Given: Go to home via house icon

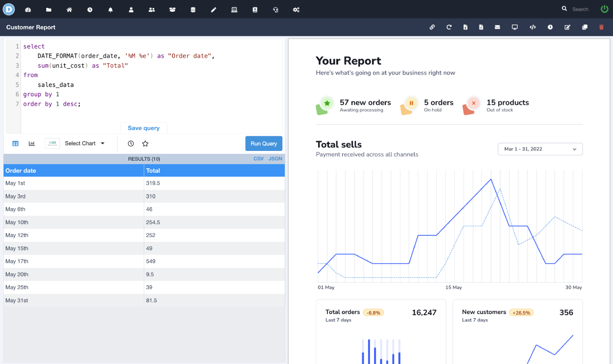Looking at the screenshot, I should [x=69, y=9].
